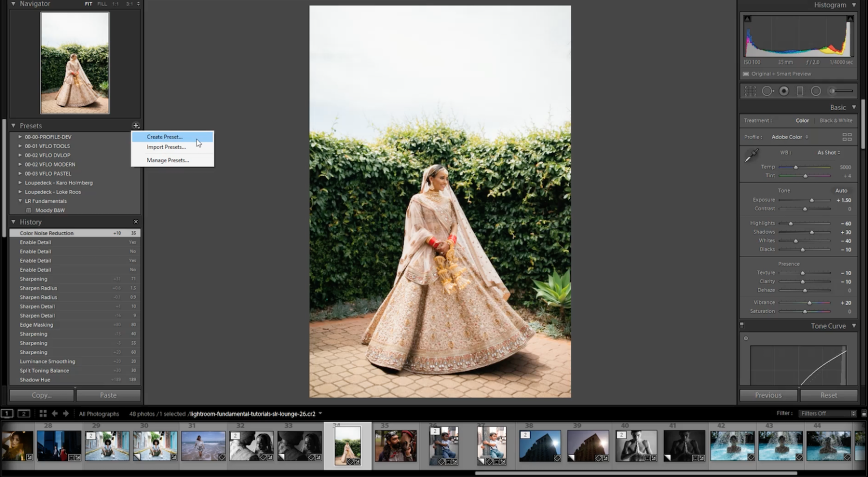The height and width of the screenshot is (477, 868).
Task: Switch Treatment to Black & White
Action: tap(836, 120)
